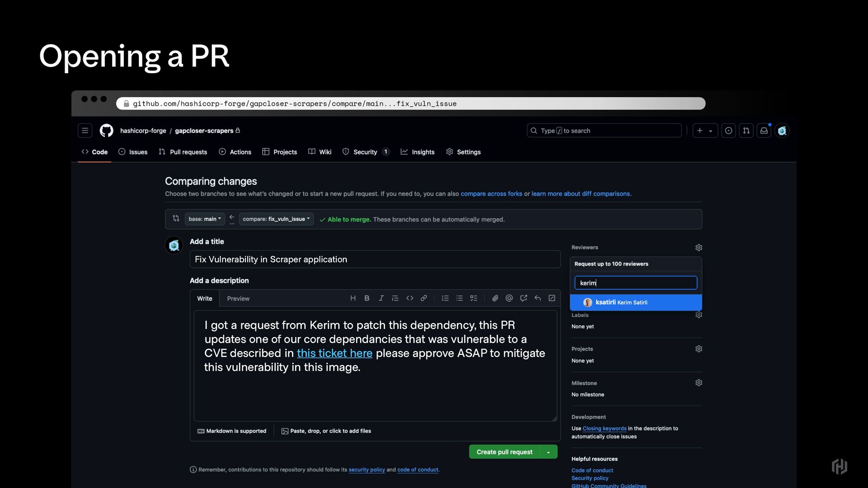This screenshot has width=868, height=488.
Task: Go to the Actions tab
Action: coord(235,152)
